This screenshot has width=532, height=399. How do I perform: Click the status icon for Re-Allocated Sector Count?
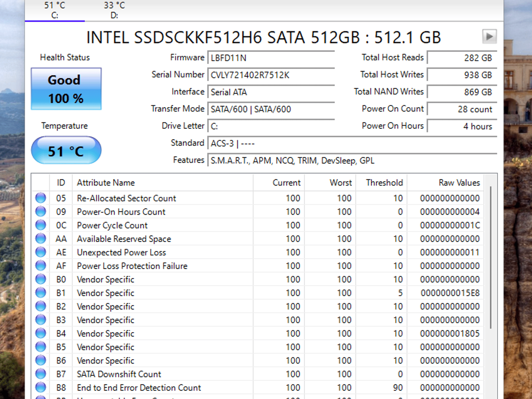tap(41, 198)
